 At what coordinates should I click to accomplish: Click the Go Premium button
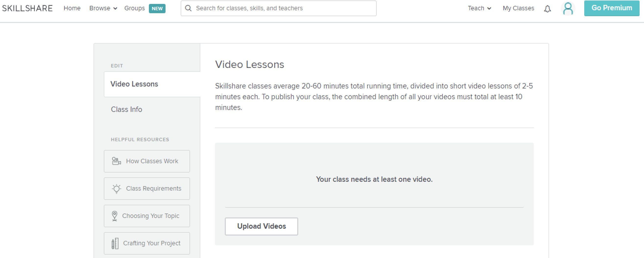[x=611, y=8]
